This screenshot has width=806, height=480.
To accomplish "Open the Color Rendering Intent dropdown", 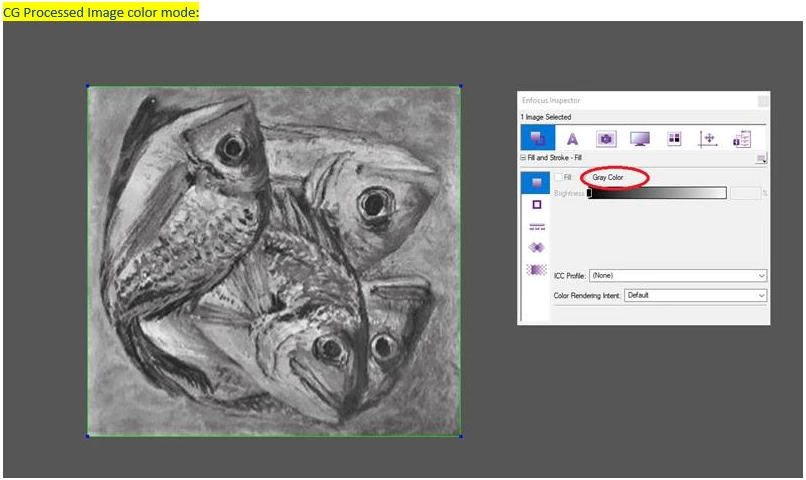I will pos(695,296).
